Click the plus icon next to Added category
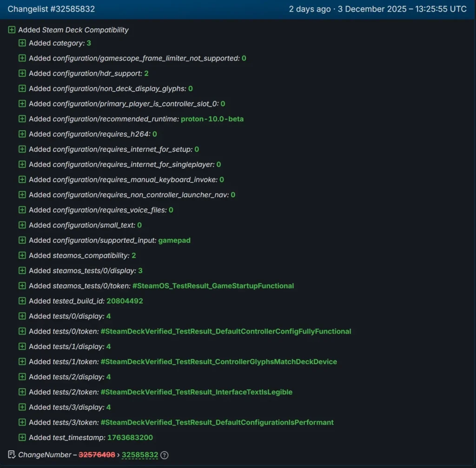476x468 pixels. pos(22,43)
